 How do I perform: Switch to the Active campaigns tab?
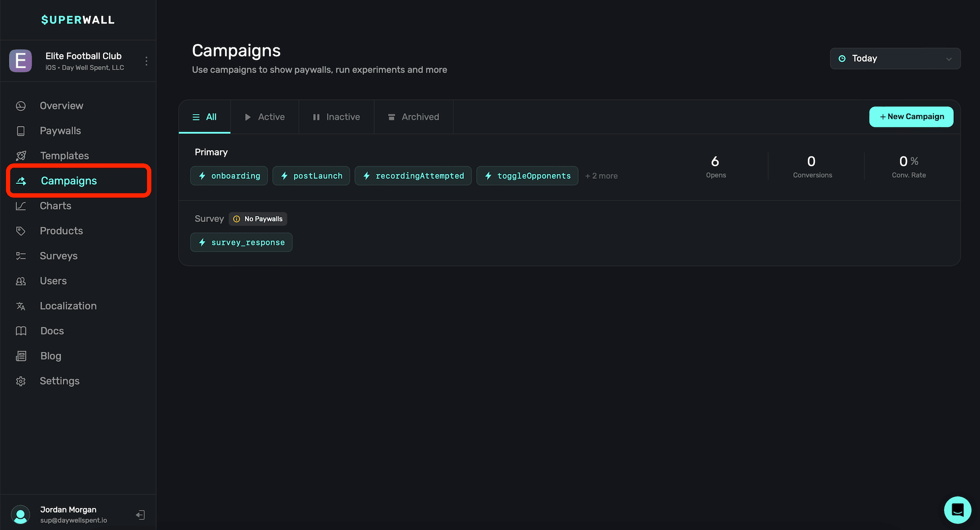[x=265, y=117]
